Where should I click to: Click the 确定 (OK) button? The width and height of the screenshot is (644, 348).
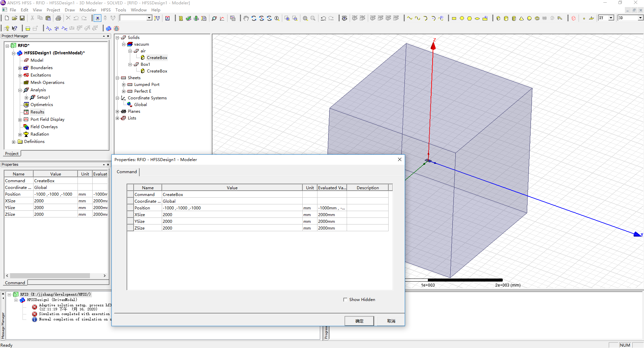[359, 321]
